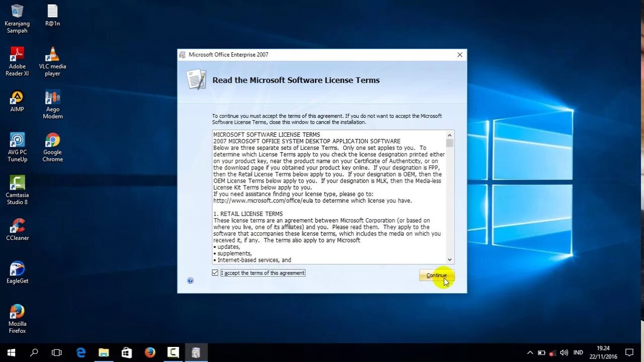This screenshot has width=644, height=362.
Task: Open File Explorer from the taskbar
Action: click(x=104, y=352)
